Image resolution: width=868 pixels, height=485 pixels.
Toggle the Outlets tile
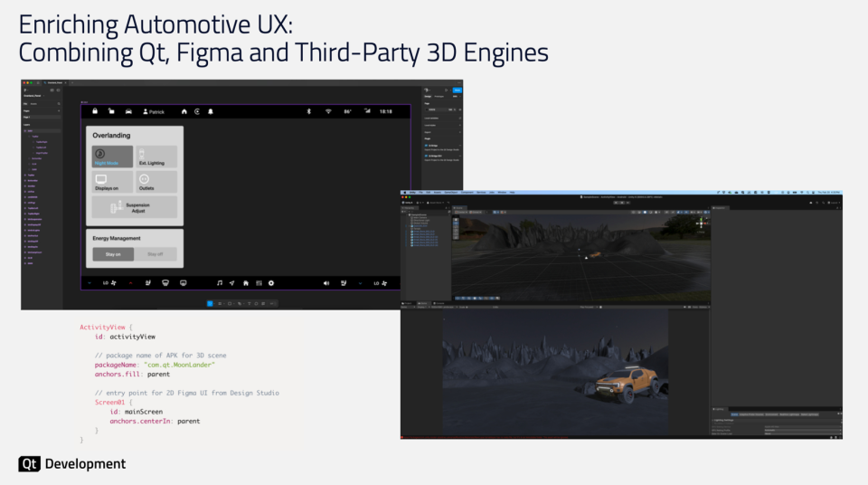click(156, 182)
